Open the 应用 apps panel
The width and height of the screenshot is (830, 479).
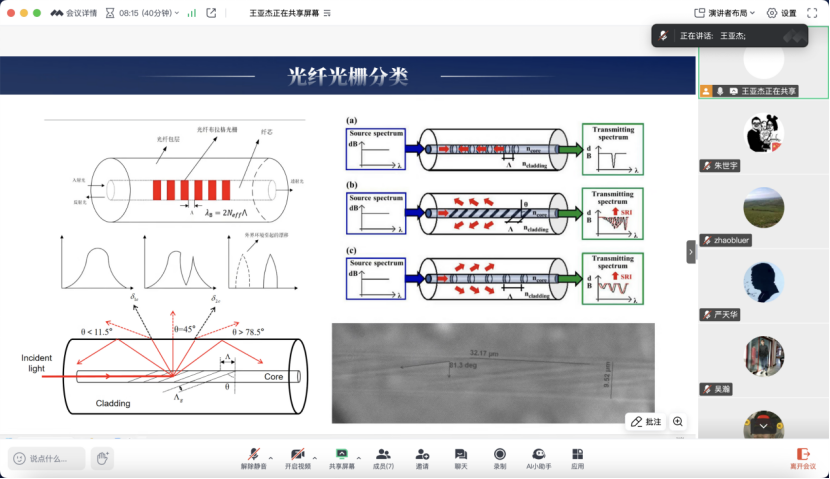(x=577, y=454)
